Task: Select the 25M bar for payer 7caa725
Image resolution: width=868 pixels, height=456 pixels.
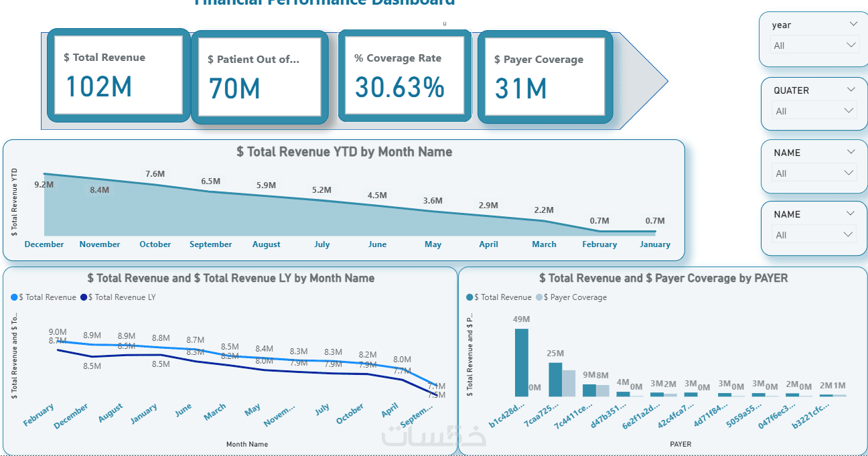Action: (x=555, y=380)
